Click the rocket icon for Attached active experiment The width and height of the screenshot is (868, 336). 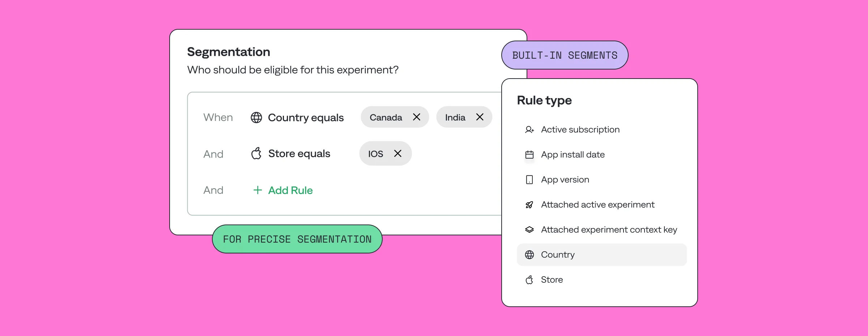pos(529,204)
